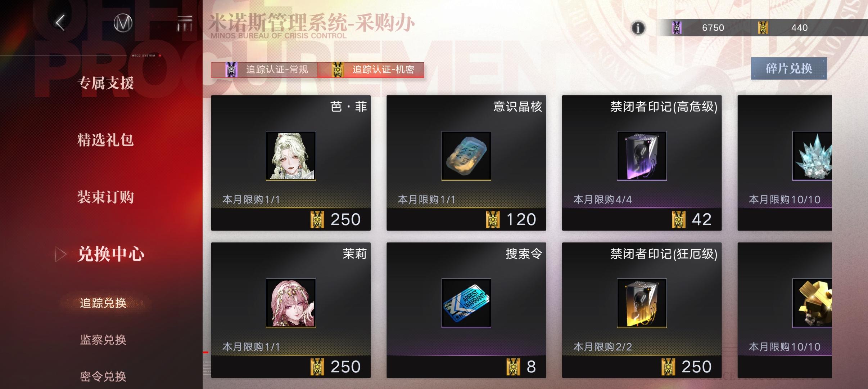The image size is (868, 389).
Task: Click the info circle icon
Action: (x=638, y=28)
